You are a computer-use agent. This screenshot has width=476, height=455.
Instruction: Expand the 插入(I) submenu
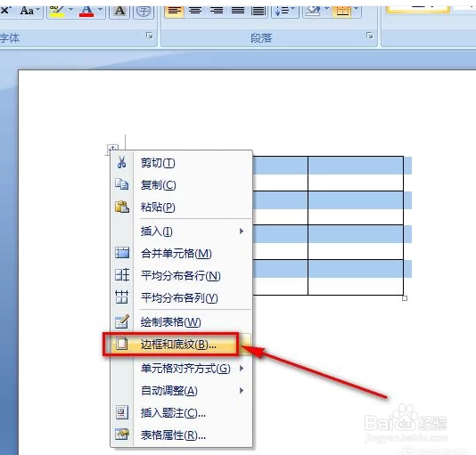click(181, 232)
